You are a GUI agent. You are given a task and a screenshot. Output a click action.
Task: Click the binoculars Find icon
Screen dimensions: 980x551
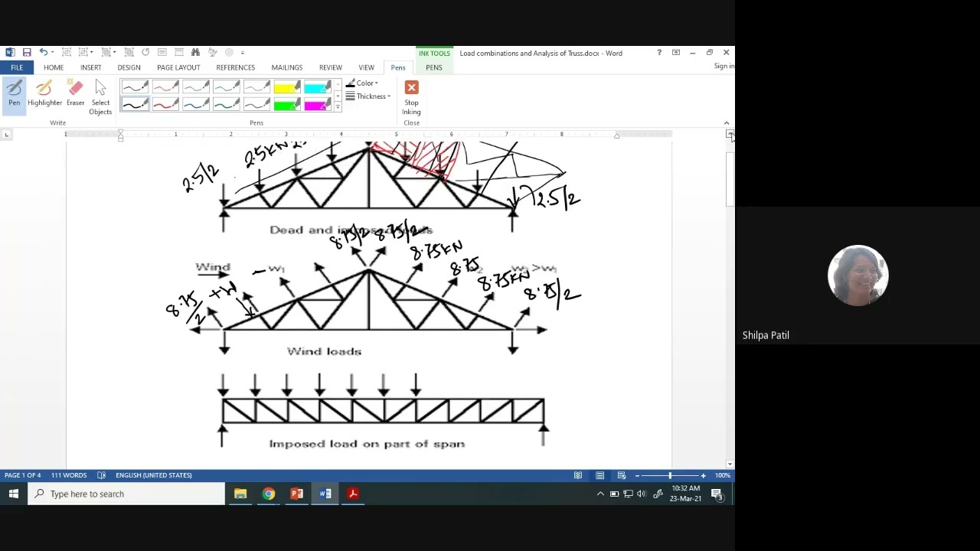tap(195, 53)
